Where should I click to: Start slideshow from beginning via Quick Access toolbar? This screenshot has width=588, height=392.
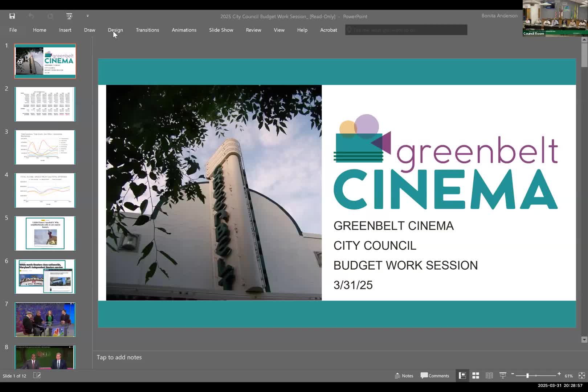tap(69, 16)
